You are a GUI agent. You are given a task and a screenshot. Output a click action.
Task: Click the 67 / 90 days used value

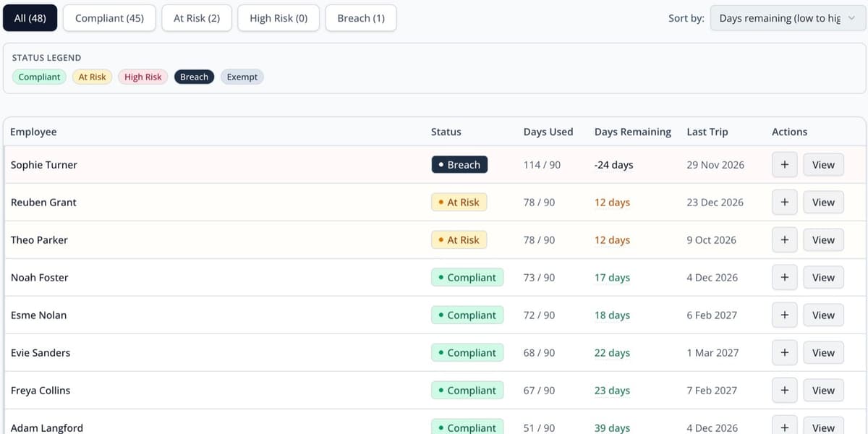[539, 391]
